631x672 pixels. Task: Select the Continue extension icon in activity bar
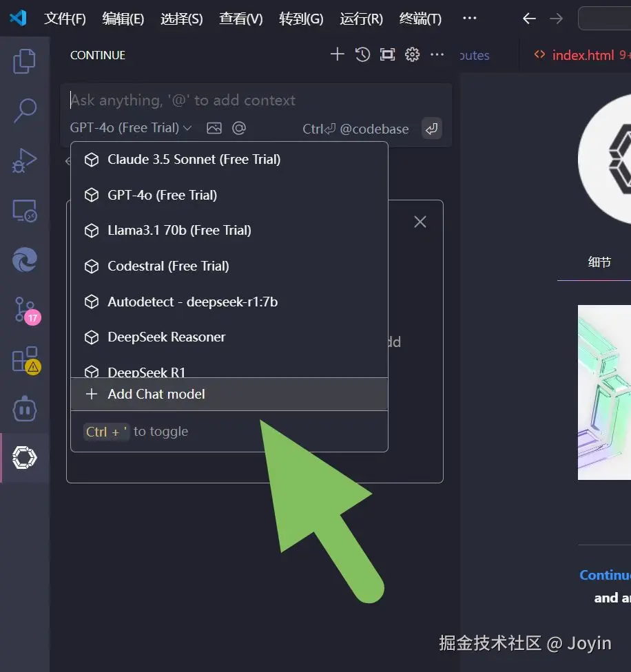tap(24, 458)
